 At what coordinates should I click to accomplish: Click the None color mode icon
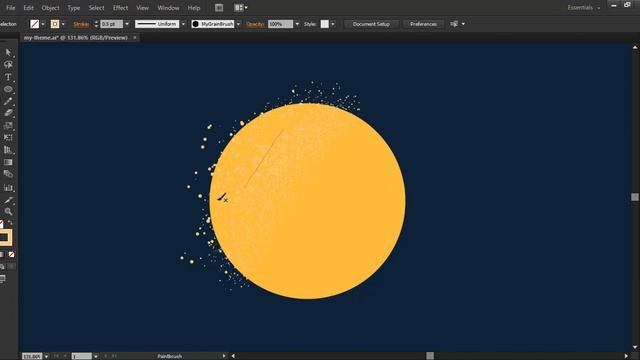(11, 254)
